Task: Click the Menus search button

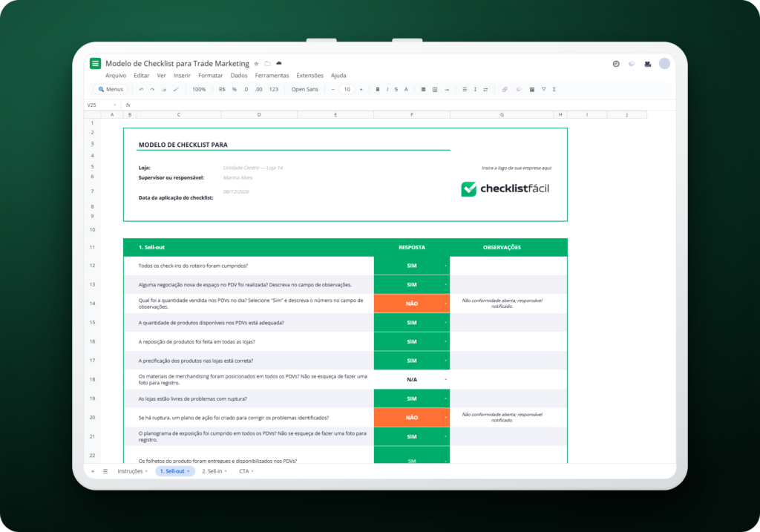Action: point(111,90)
